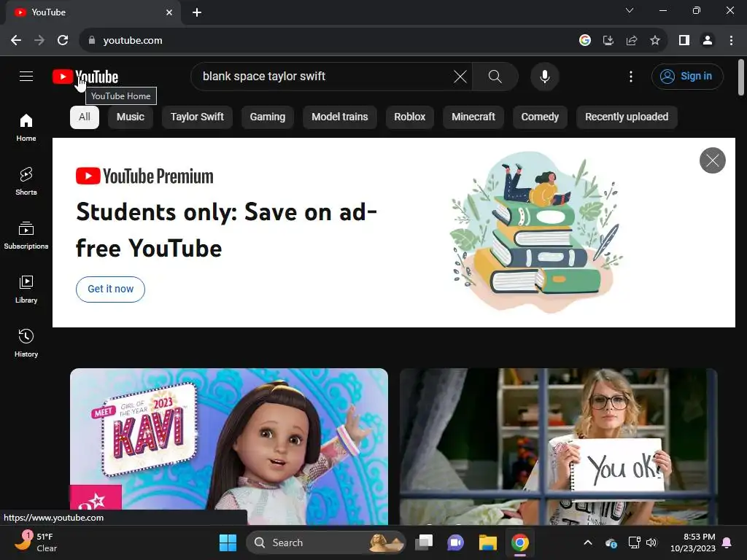The image size is (747, 560).
Task: Click the Sign in button
Action: click(x=687, y=76)
